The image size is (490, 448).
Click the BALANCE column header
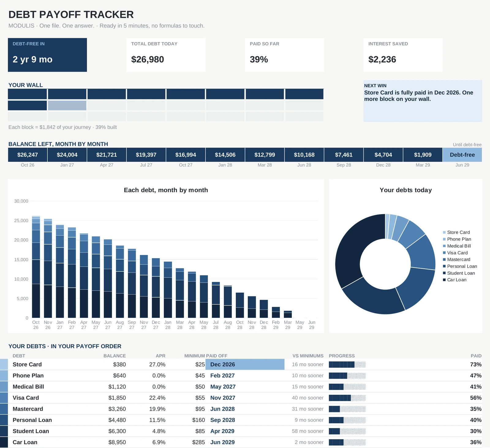pos(115,356)
